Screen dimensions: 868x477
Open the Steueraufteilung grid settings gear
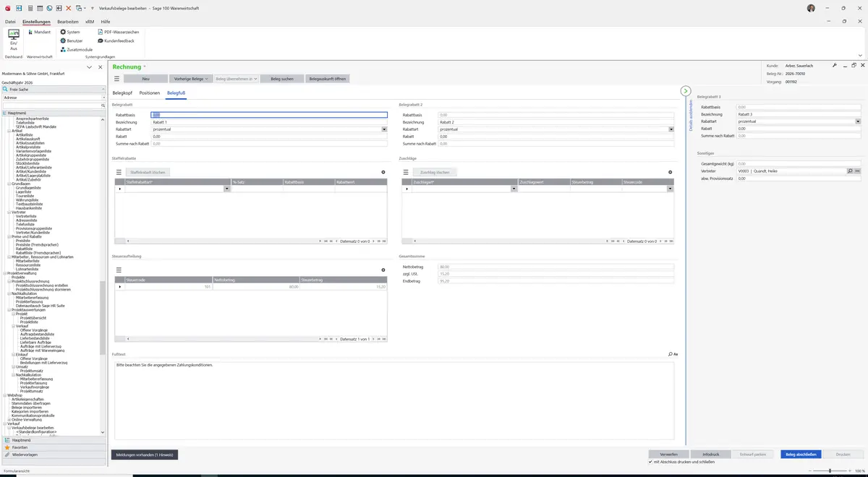click(x=383, y=270)
